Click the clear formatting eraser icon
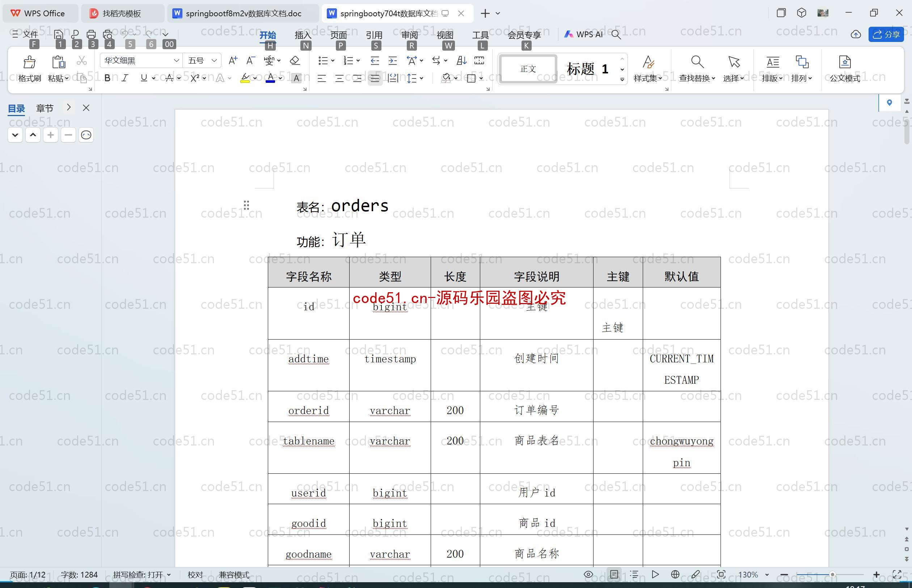This screenshot has width=912, height=588. tap(295, 60)
